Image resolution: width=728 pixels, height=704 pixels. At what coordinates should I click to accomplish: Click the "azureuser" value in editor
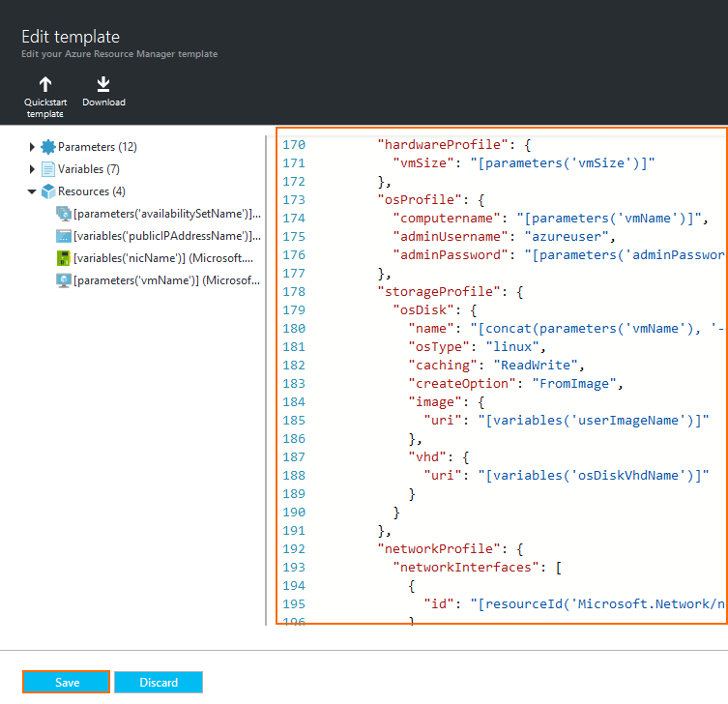pyautogui.click(x=566, y=236)
